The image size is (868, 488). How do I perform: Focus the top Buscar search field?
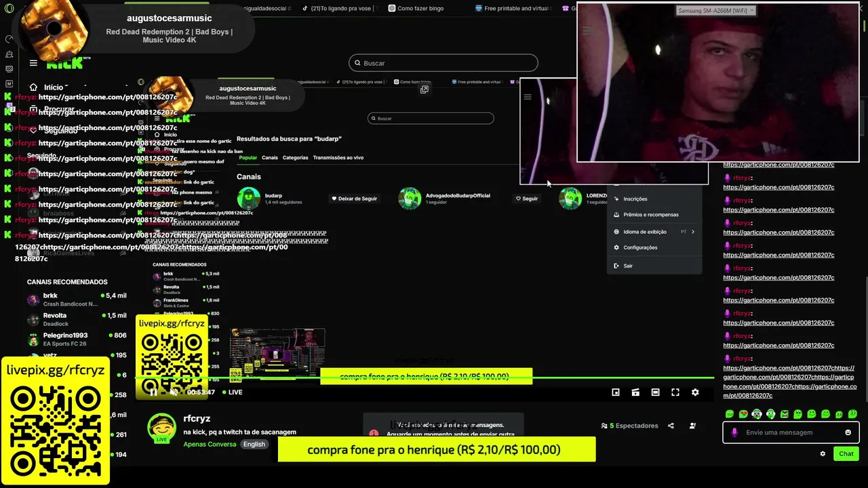coord(443,63)
